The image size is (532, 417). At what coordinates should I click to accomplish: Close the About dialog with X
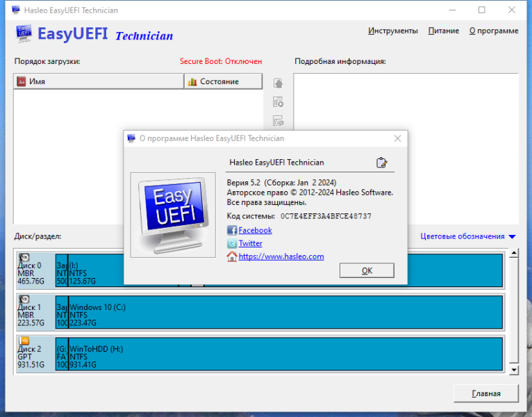pyautogui.click(x=398, y=138)
